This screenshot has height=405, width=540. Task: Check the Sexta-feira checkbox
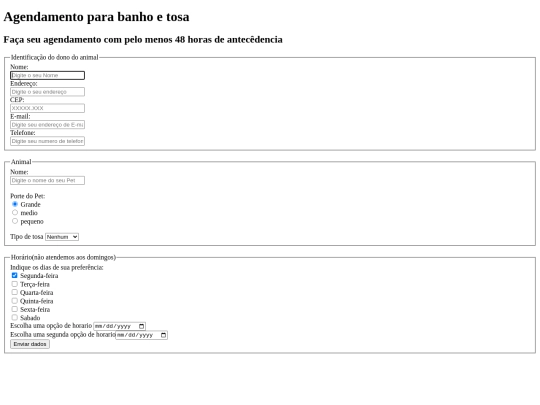point(14,309)
